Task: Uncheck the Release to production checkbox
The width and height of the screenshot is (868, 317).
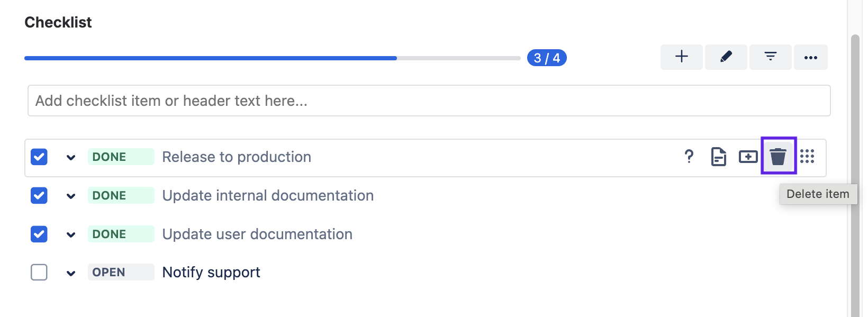Action: tap(39, 157)
